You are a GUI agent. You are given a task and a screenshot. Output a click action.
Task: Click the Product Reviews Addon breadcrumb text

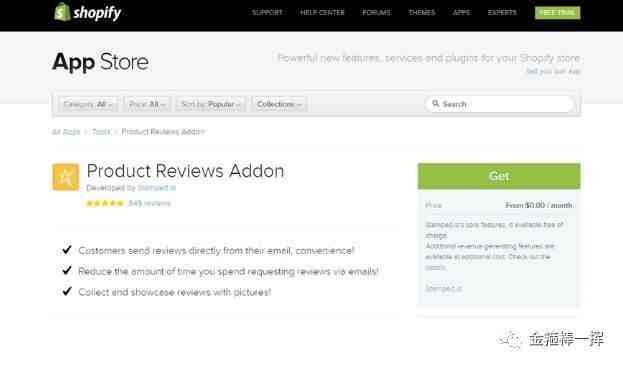[x=163, y=132]
